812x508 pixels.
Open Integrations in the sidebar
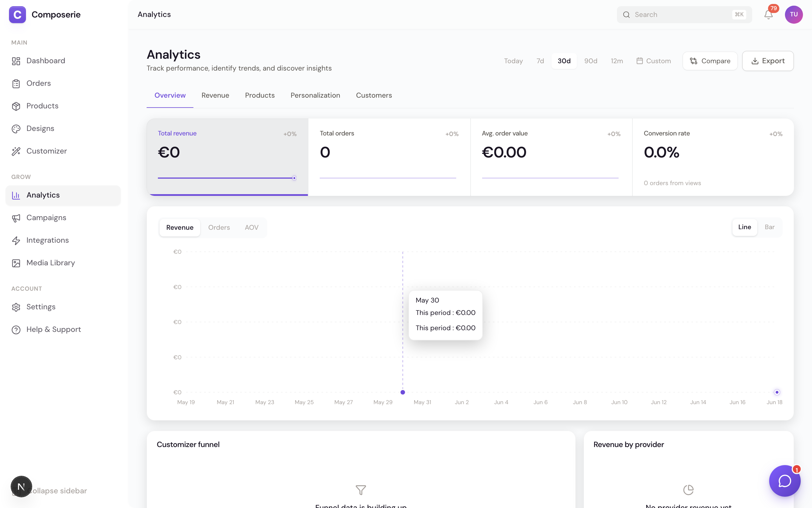[63, 240]
